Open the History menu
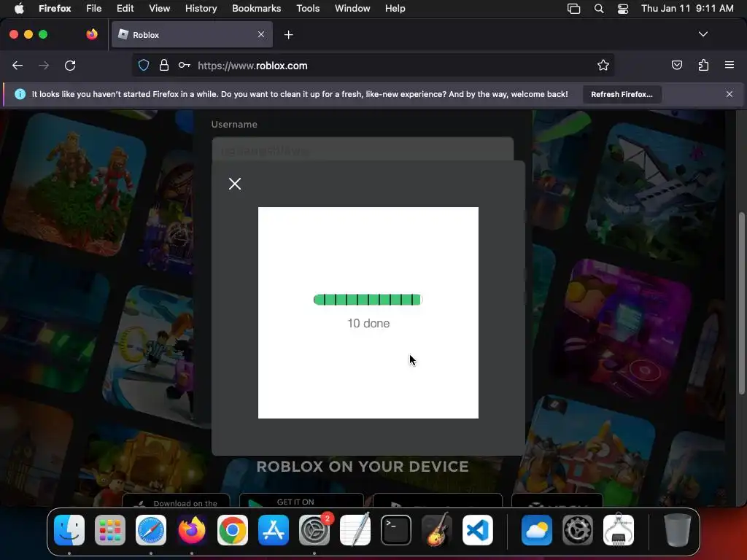Viewport: 747px width, 560px height. coord(201,8)
